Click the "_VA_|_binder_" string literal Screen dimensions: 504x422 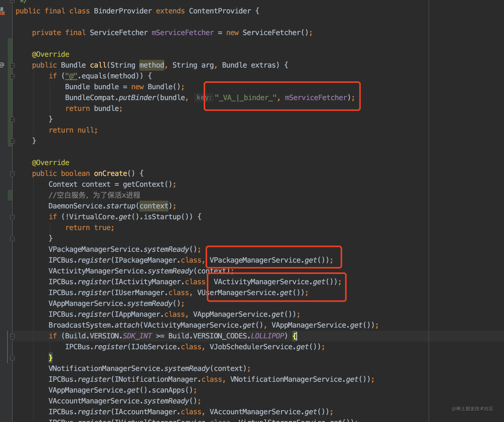tap(246, 98)
